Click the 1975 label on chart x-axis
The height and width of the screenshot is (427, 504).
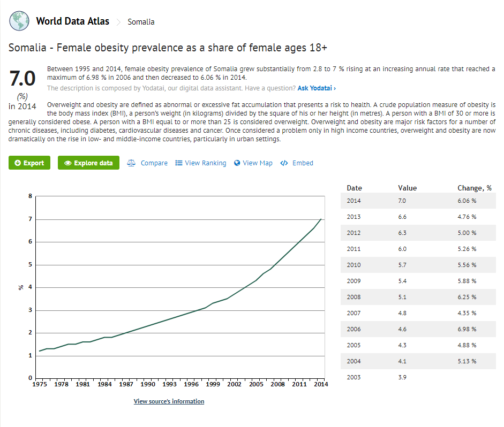[x=40, y=384]
